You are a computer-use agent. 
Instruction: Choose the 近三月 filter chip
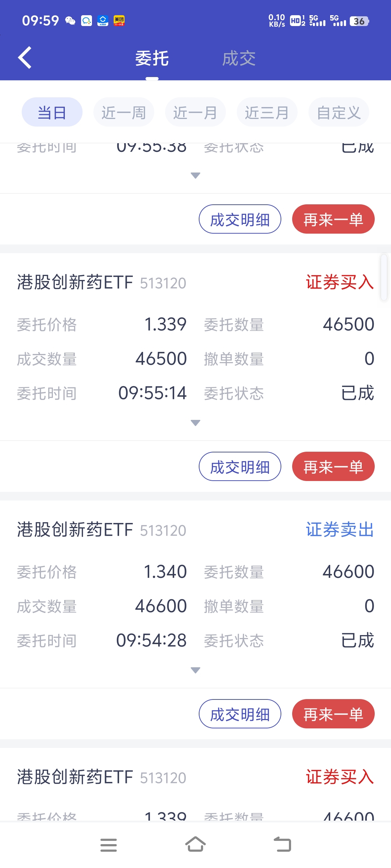pyautogui.click(x=267, y=112)
